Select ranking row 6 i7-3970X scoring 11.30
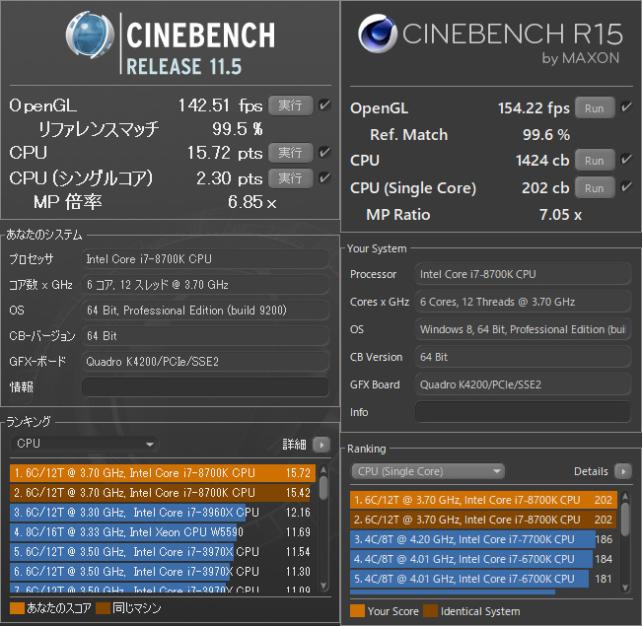Image resolution: width=642 pixels, height=626 pixels. click(163, 571)
